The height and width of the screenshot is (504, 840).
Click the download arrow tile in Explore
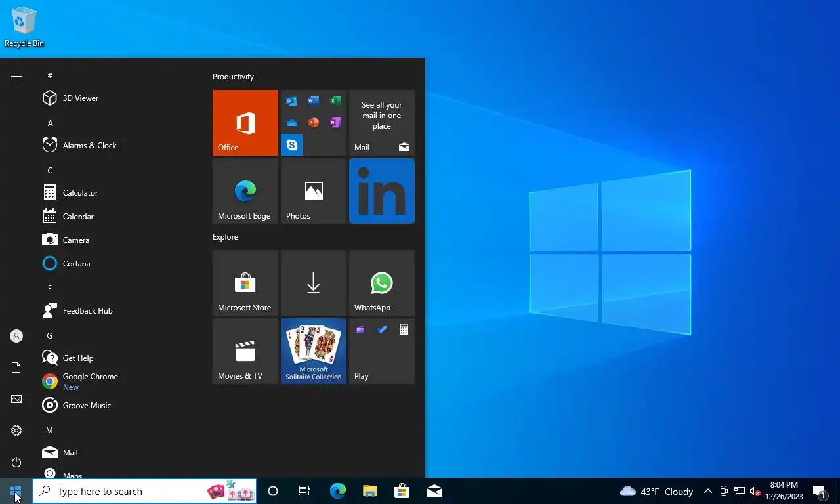314,283
